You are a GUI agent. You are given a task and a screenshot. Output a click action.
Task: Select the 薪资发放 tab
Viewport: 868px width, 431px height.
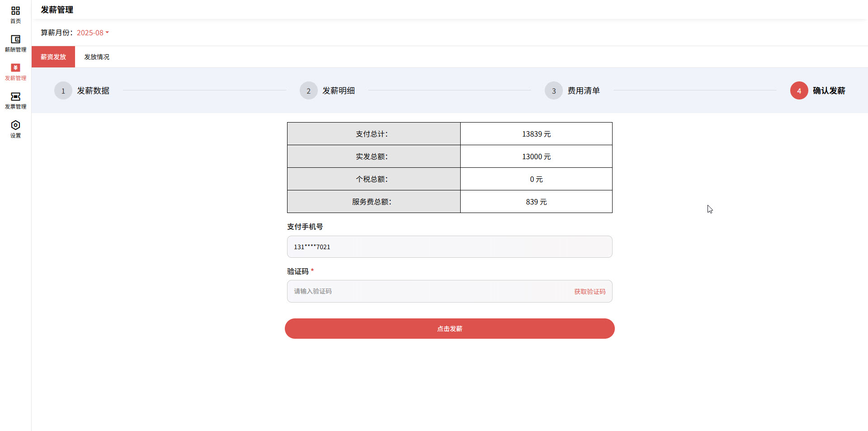click(53, 57)
